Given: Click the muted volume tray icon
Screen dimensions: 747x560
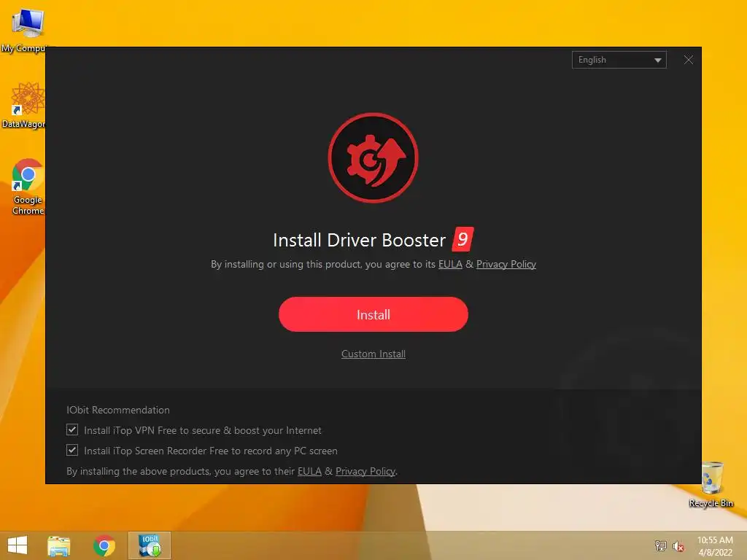Looking at the screenshot, I should coord(678,546).
